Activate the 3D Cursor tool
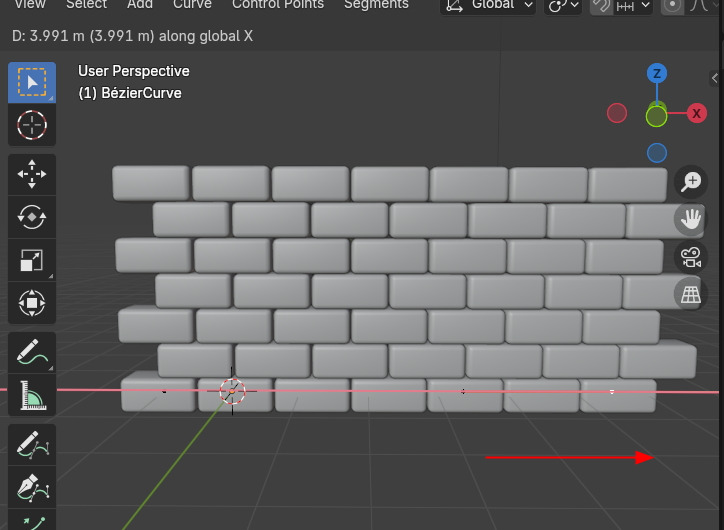724x530 pixels. (x=32, y=125)
